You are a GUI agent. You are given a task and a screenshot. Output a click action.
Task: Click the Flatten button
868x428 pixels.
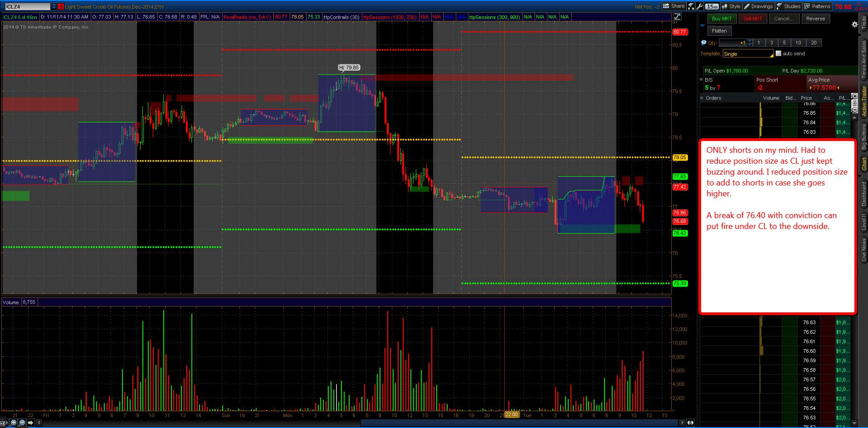click(x=719, y=31)
